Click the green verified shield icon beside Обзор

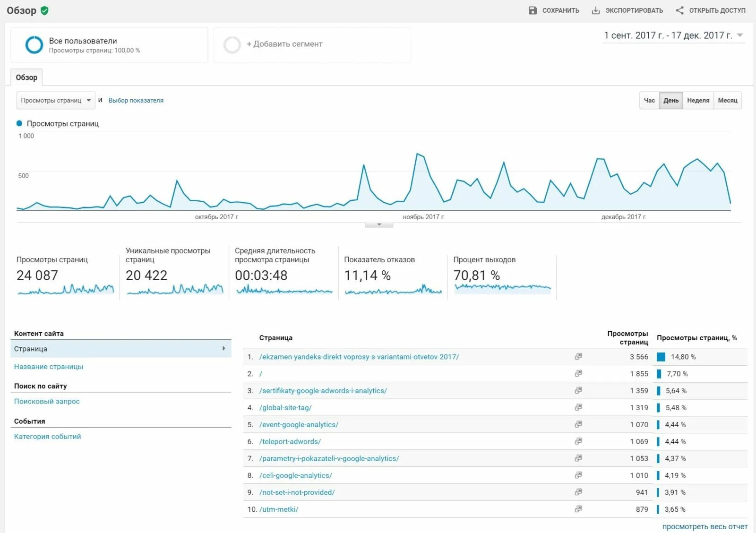pyautogui.click(x=44, y=10)
